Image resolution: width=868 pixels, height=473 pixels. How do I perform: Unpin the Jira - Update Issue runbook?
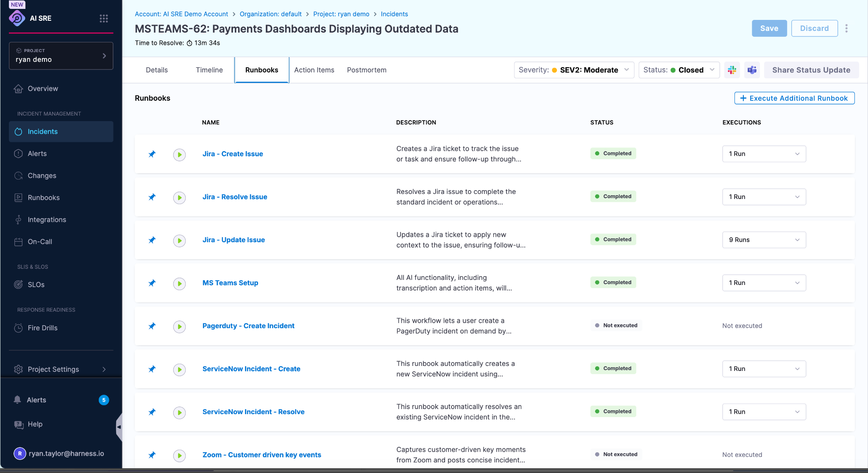click(x=152, y=240)
